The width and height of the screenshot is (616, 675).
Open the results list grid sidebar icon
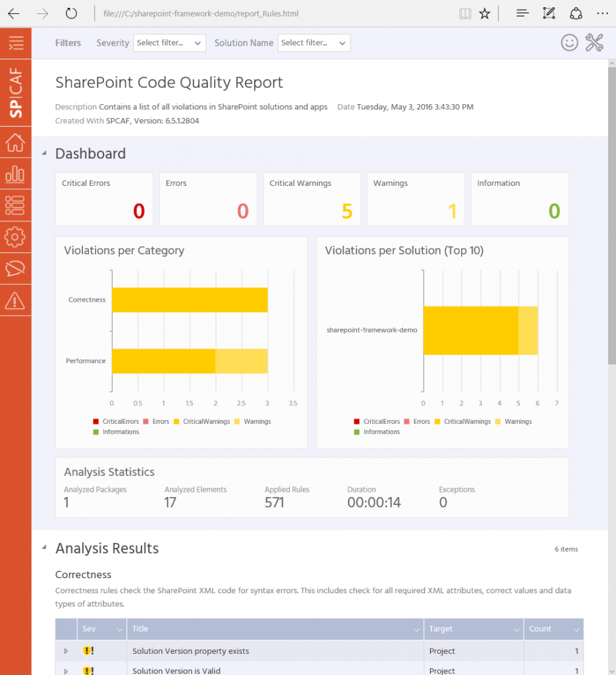tap(15, 206)
